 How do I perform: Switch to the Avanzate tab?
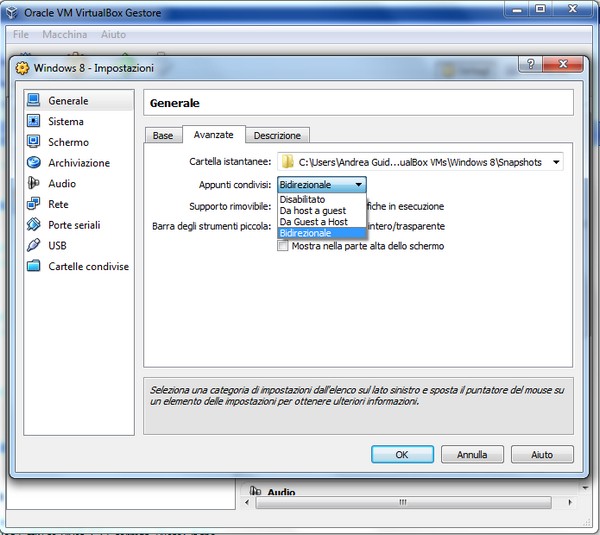click(214, 135)
